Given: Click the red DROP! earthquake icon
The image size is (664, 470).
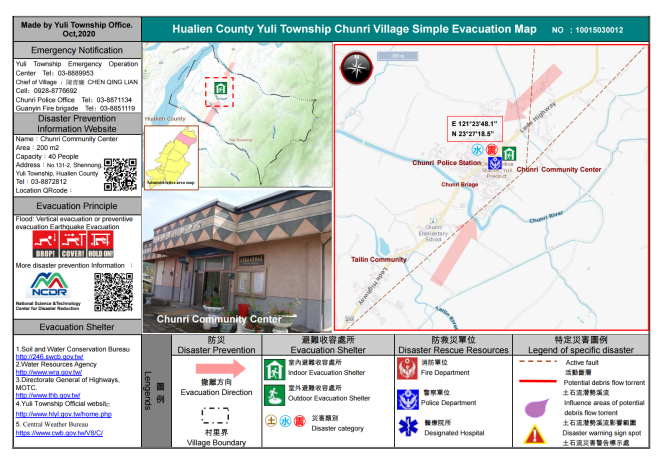Looking at the screenshot, I should (41, 242).
